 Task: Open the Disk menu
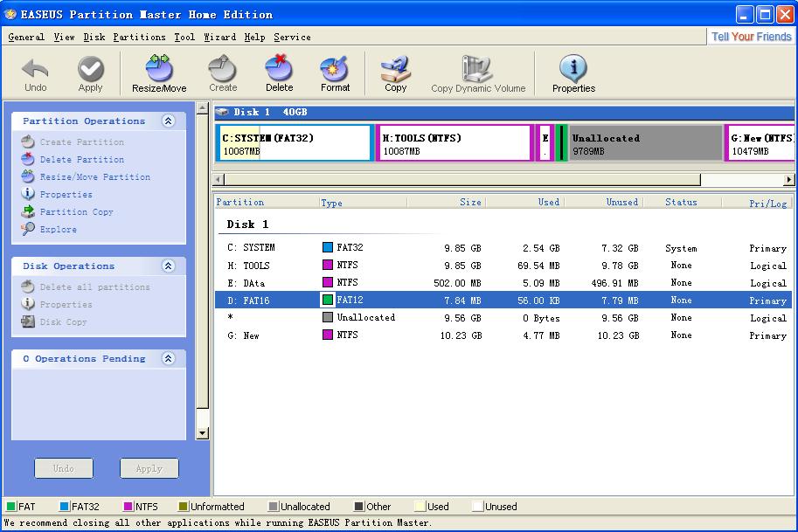tap(94, 38)
